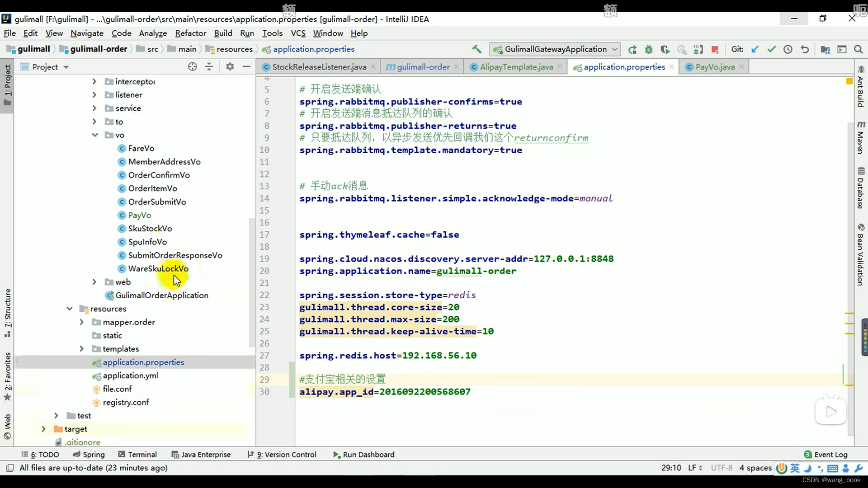
Task: Open the Navigate menu
Action: click(x=87, y=33)
